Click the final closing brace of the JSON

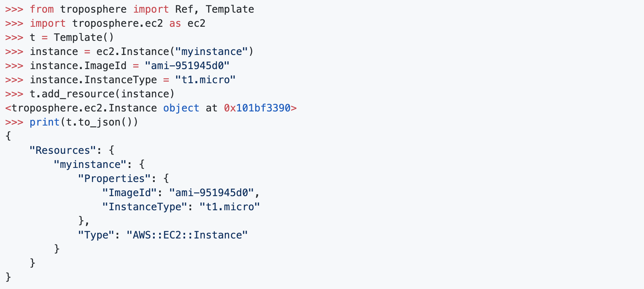coord(8,277)
